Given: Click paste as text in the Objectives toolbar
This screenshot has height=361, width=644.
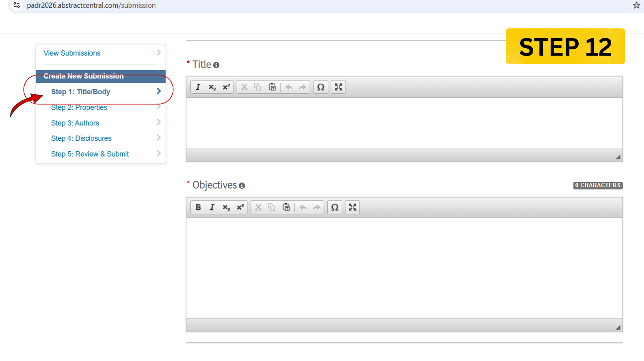Looking at the screenshot, I should tap(286, 207).
